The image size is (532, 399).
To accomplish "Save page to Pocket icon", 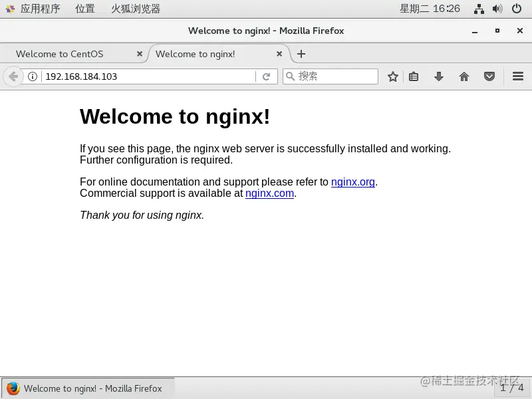I will coord(489,76).
